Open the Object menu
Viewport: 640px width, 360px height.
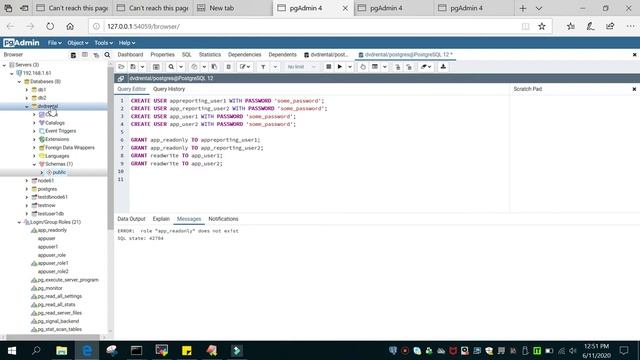click(78, 43)
